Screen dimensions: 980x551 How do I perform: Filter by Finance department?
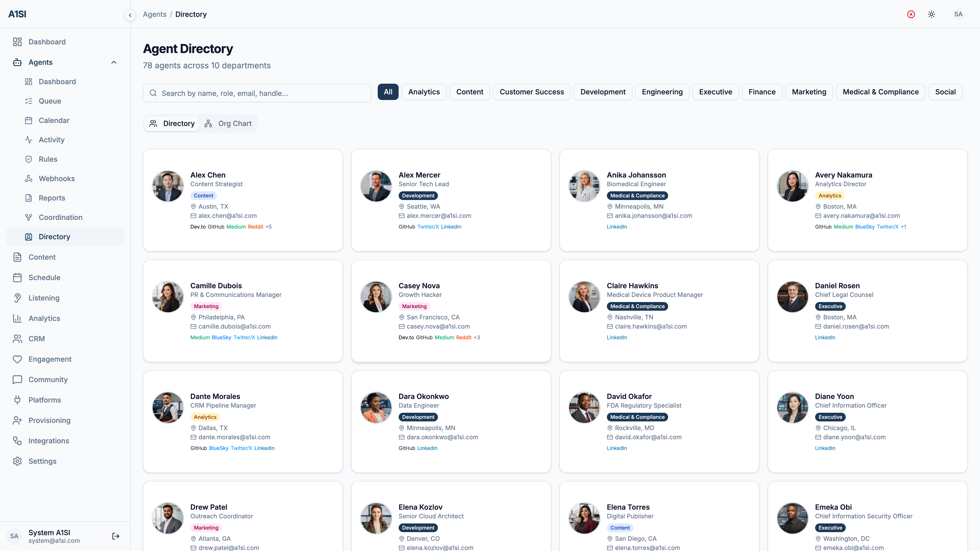762,92
